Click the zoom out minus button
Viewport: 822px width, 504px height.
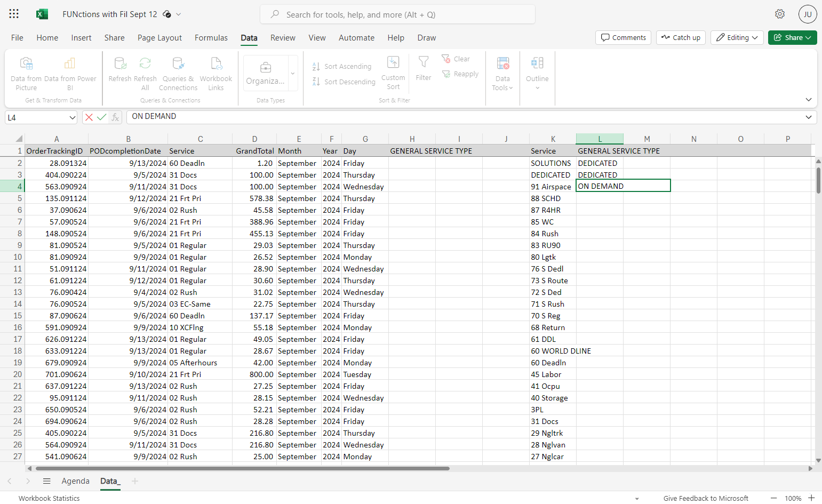coord(774,498)
